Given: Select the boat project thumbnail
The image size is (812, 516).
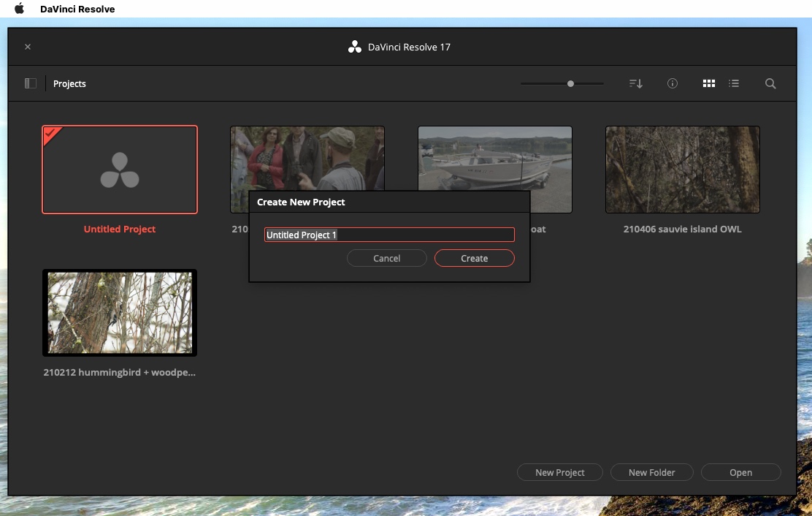Looking at the screenshot, I should pyautogui.click(x=495, y=158).
